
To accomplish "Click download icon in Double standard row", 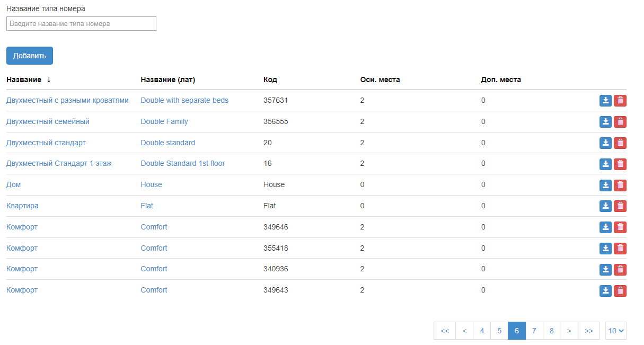I will click(x=605, y=143).
